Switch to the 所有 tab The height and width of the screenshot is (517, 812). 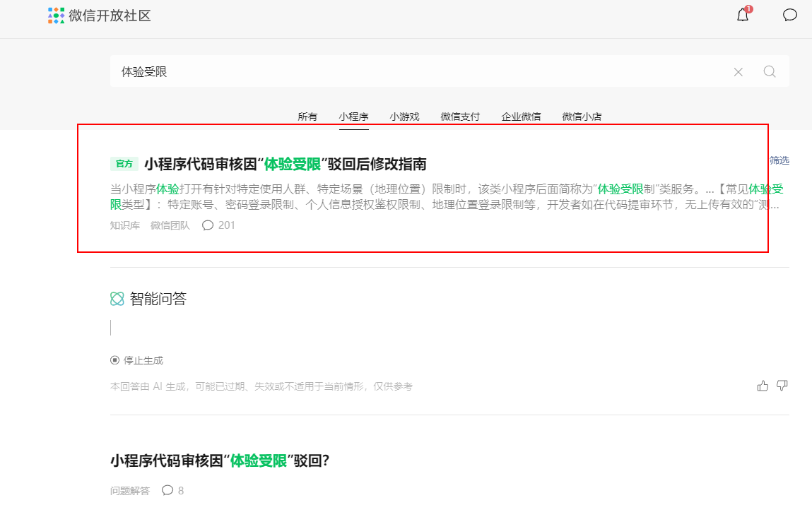pyautogui.click(x=307, y=117)
